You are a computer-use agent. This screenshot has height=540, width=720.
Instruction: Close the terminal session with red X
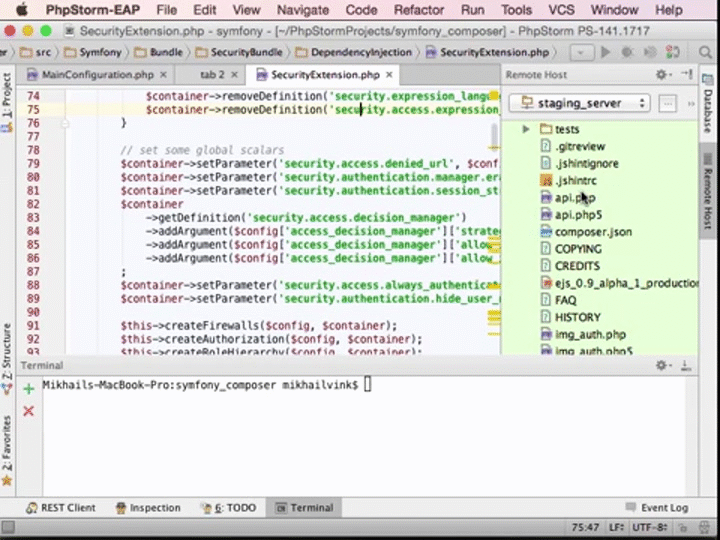pyautogui.click(x=28, y=411)
